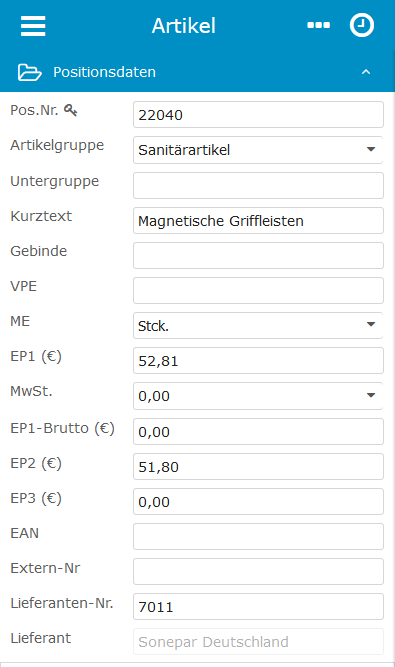Open the MwSt. dropdown

258,396
